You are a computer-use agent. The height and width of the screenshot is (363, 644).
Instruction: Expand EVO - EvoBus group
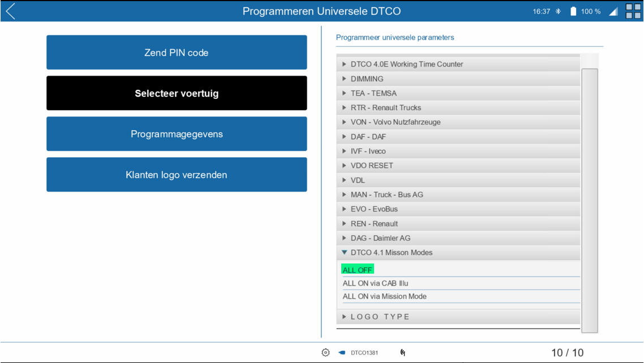(x=458, y=209)
